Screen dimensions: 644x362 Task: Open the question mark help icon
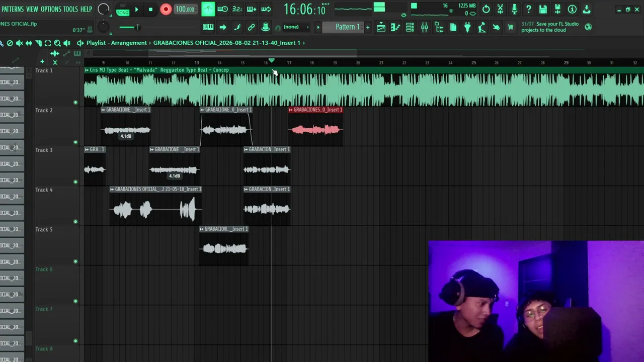coord(529,9)
